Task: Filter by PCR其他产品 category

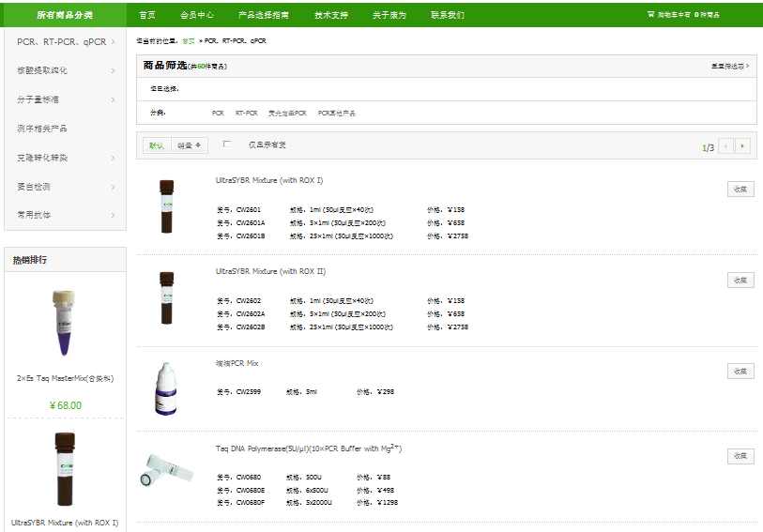Action: pyautogui.click(x=337, y=113)
